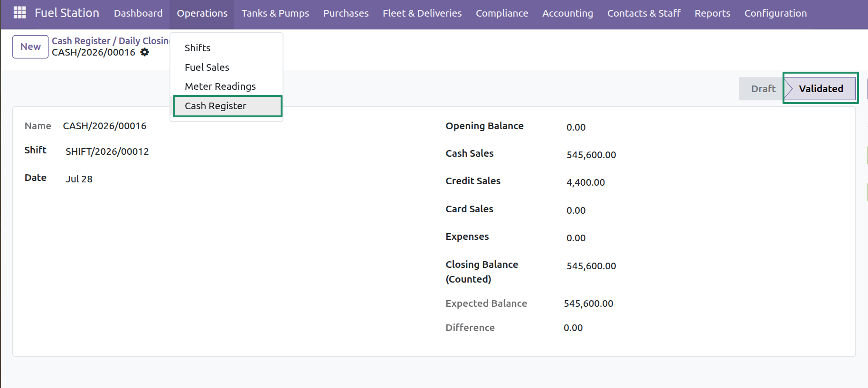
Task: Create a New cash register record
Action: [x=30, y=47]
